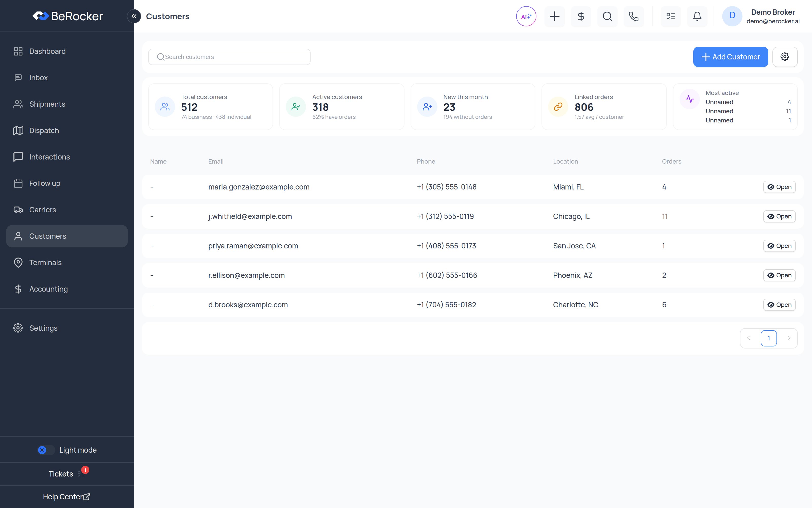Click the Terminals map pin icon
Image resolution: width=812 pixels, height=508 pixels.
pyautogui.click(x=18, y=262)
